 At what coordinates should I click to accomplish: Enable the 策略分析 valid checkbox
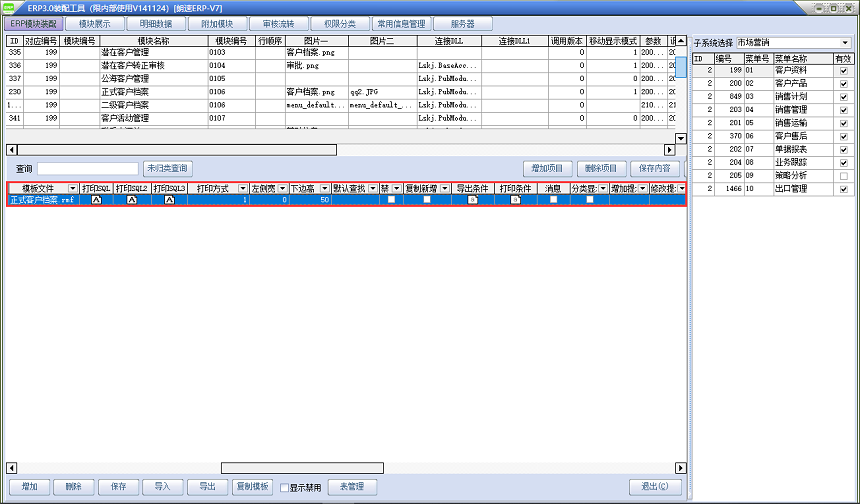(844, 175)
